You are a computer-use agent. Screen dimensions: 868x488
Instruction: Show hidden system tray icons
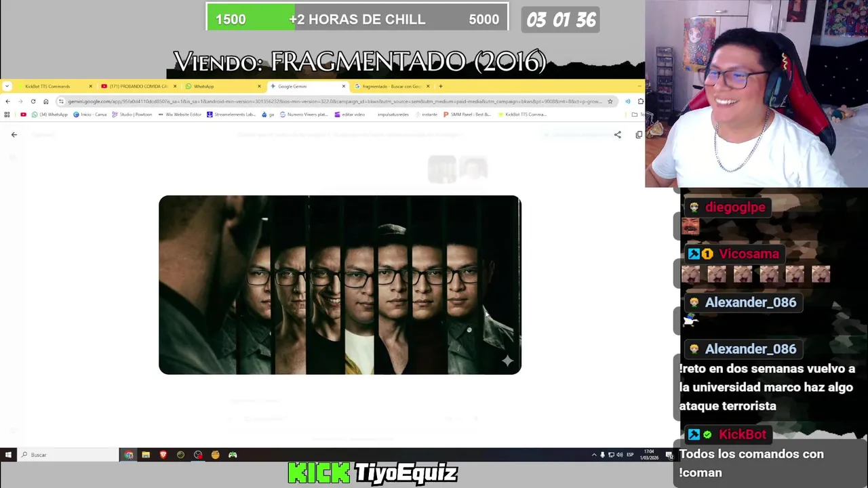(594, 455)
